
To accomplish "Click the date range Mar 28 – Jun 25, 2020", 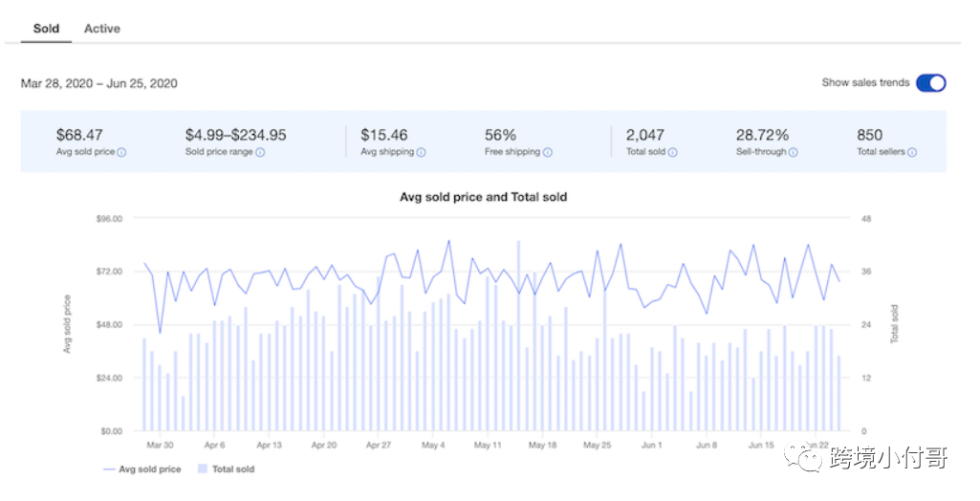I will [x=99, y=83].
